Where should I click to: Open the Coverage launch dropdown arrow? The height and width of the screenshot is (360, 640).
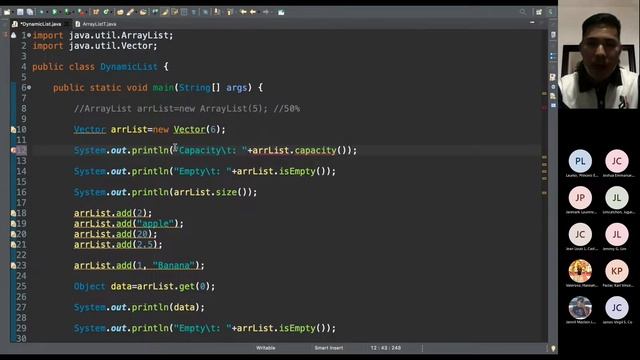tap(73, 12)
